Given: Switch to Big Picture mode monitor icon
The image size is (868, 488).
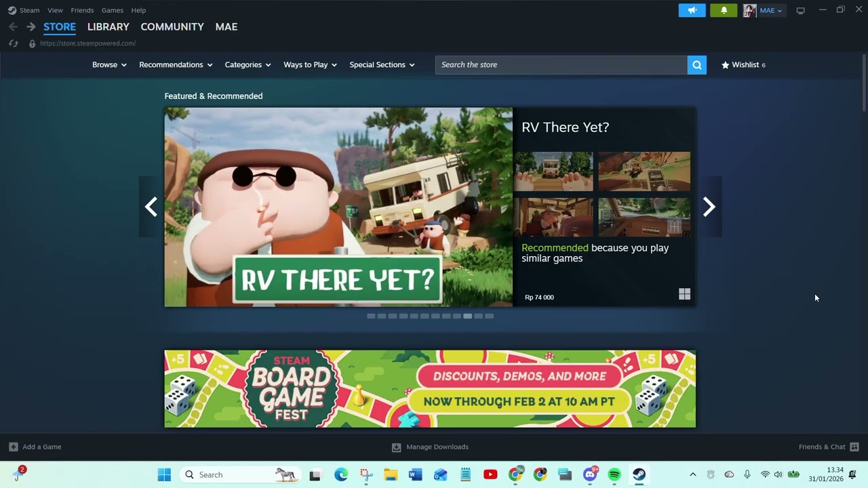Looking at the screenshot, I should pos(800,10).
